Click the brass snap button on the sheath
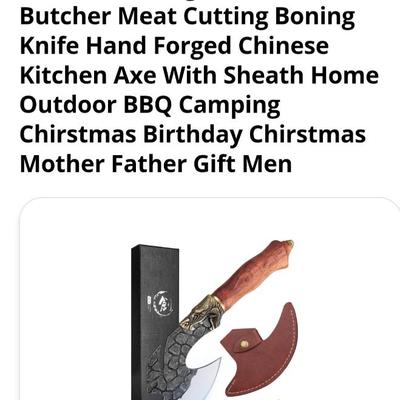This screenshot has width=400, height=400. 245,344
